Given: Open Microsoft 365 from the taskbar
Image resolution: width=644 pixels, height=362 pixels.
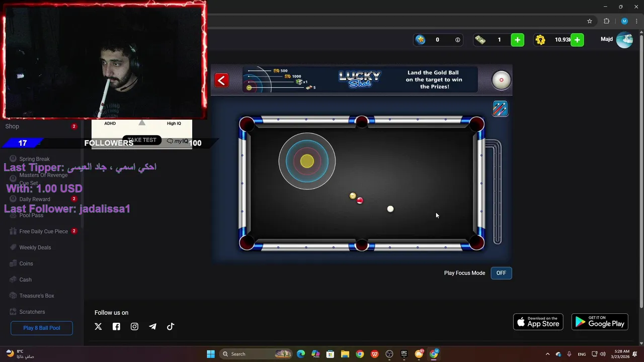Looking at the screenshot, I should (x=315, y=354).
